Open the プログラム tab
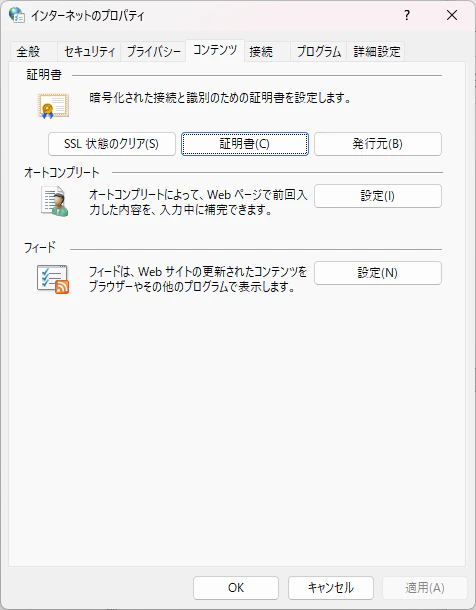 click(x=318, y=51)
